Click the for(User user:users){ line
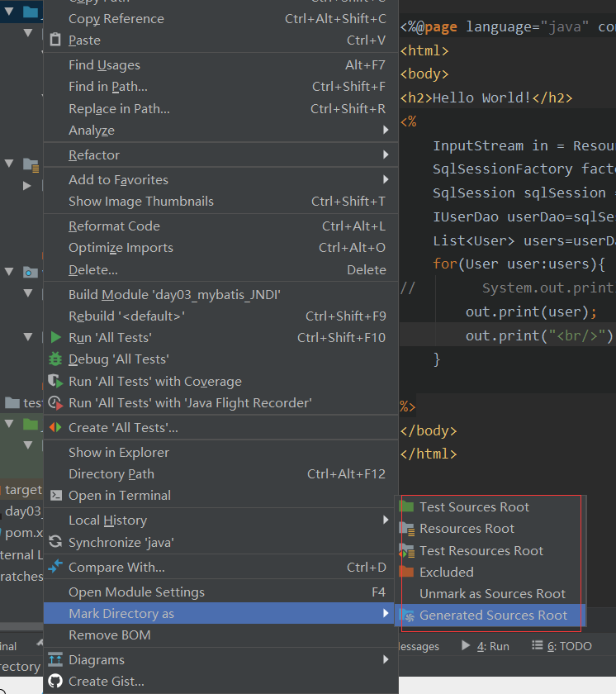Screen dimensions: 616x694 coord(519,264)
